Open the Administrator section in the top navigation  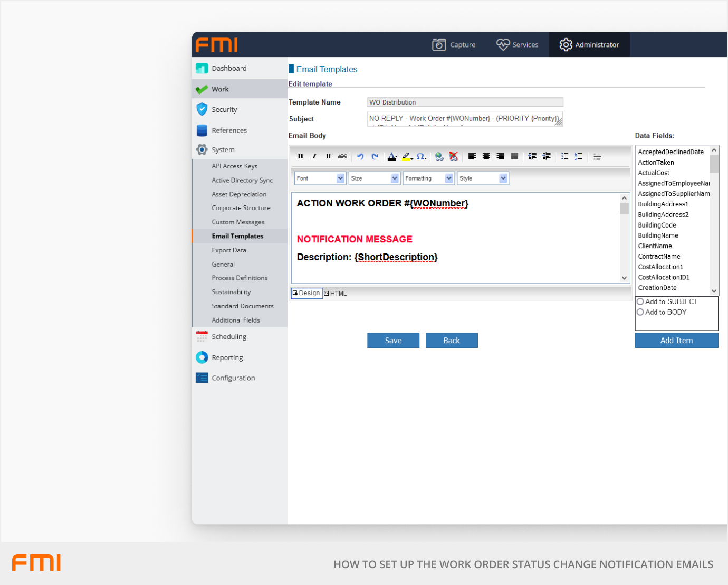589,44
